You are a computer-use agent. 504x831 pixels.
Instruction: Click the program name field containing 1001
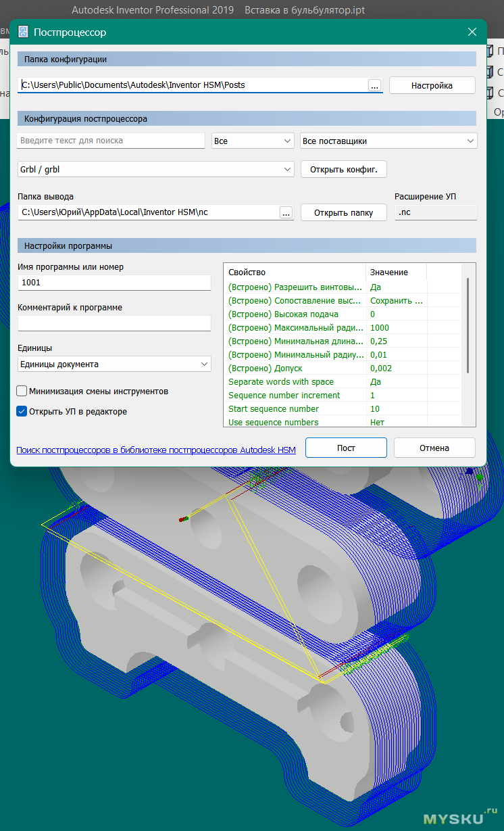[x=114, y=283]
